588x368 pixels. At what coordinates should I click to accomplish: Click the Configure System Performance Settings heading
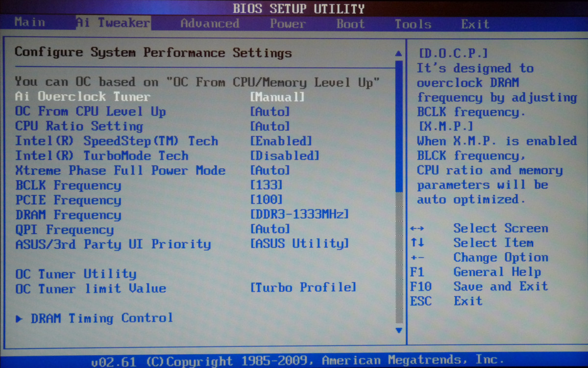[153, 53]
